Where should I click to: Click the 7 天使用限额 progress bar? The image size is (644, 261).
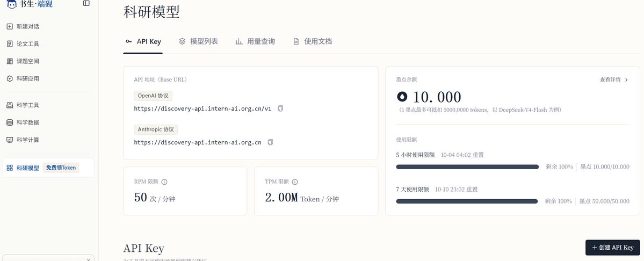tap(467, 201)
